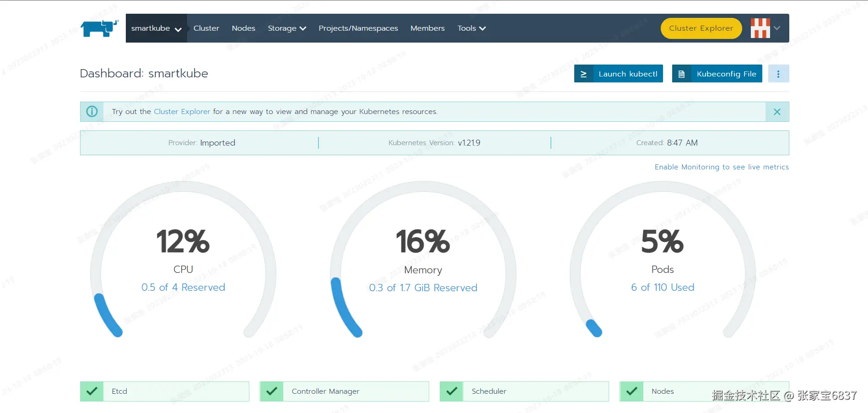Click the '0.5 of 4 Reserved' text
This screenshot has height=413, width=868.
[x=183, y=288]
